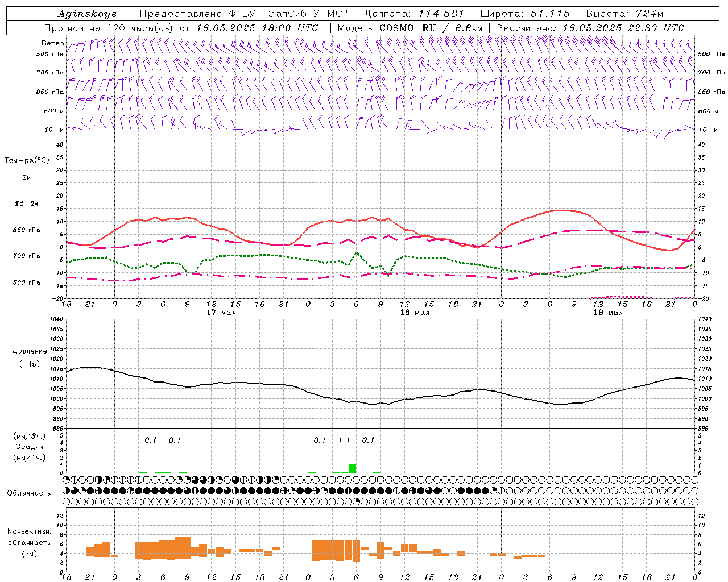Select the Давление pressure panel label
The width and height of the screenshot is (728, 582).
(x=30, y=351)
